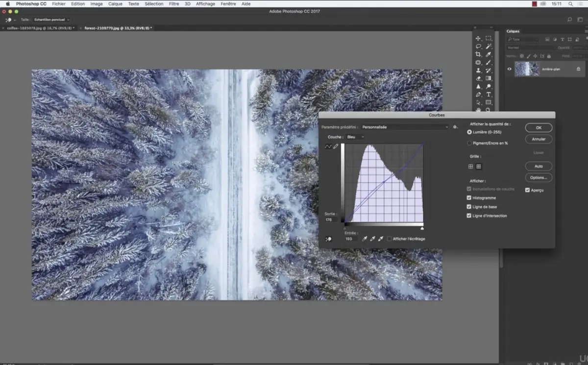The width and height of the screenshot is (588, 365).
Task: Hide the Arrière-plan layer visibility
Action: 509,69
